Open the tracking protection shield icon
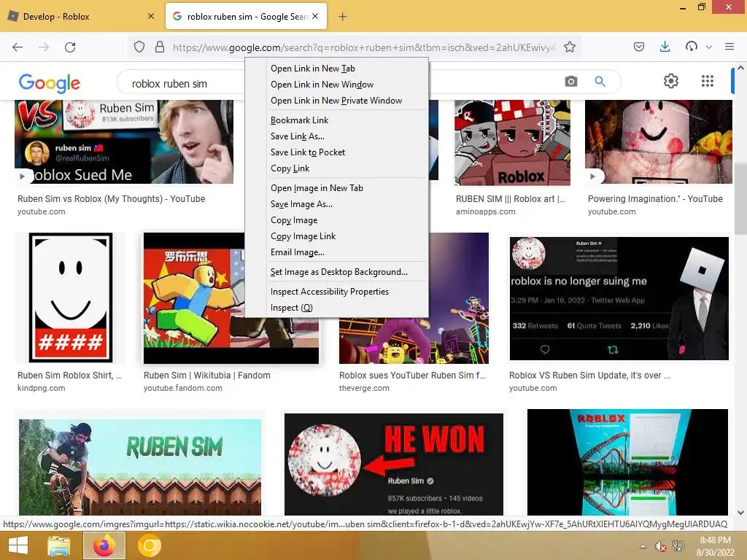 click(139, 47)
